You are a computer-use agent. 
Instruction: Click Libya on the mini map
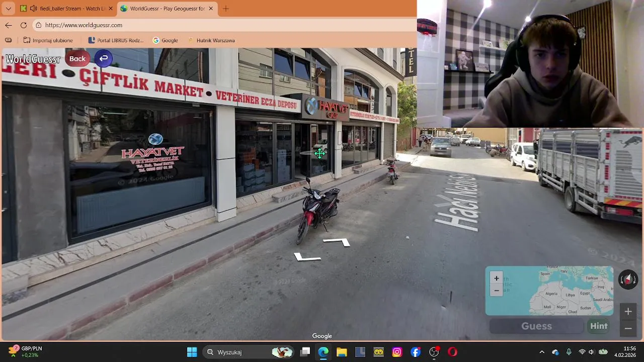pos(570,295)
